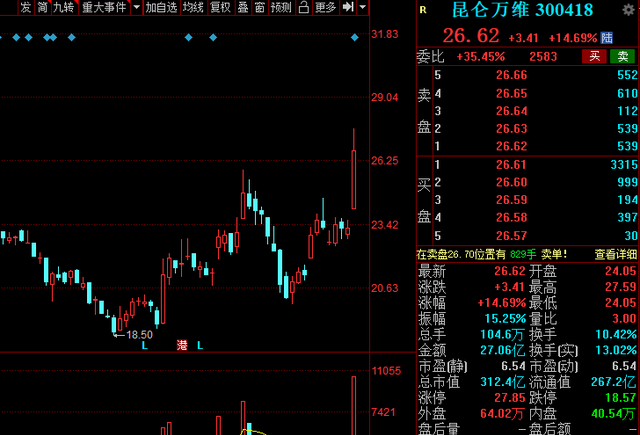This screenshot has height=435, width=640.
Task: Click the buy level 1 volume 3315
Action: (x=624, y=165)
